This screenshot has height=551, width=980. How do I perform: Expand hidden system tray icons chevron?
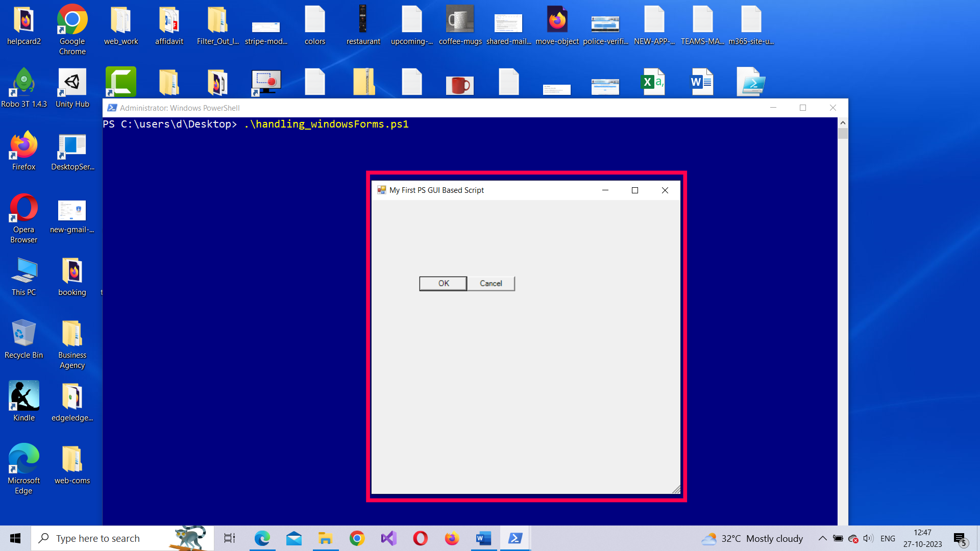tap(822, 538)
